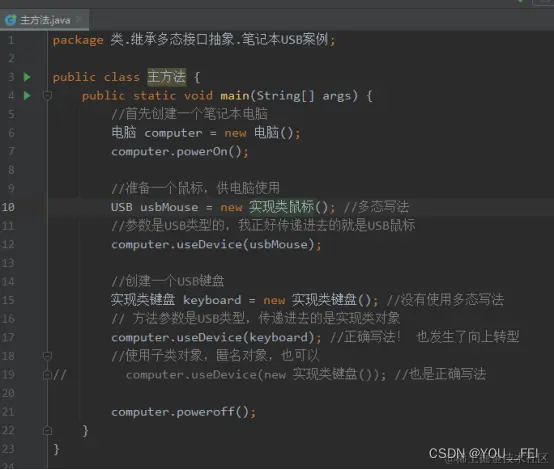Click the comment //创建一个USB键盘
The width and height of the screenshot is (554, 470).
pos(168,281)
